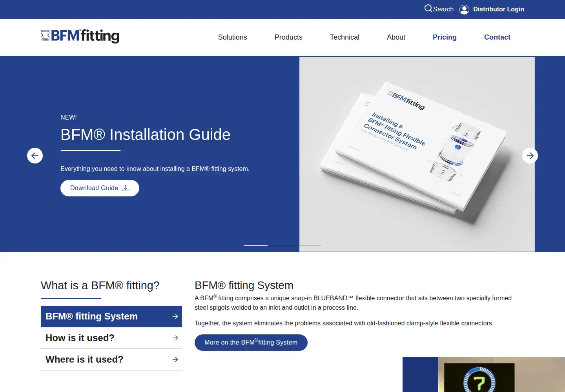The height and width of the screenshot is (392, 565).
Task: Click the Distributor Login user icon
Action: pos(464,9)
